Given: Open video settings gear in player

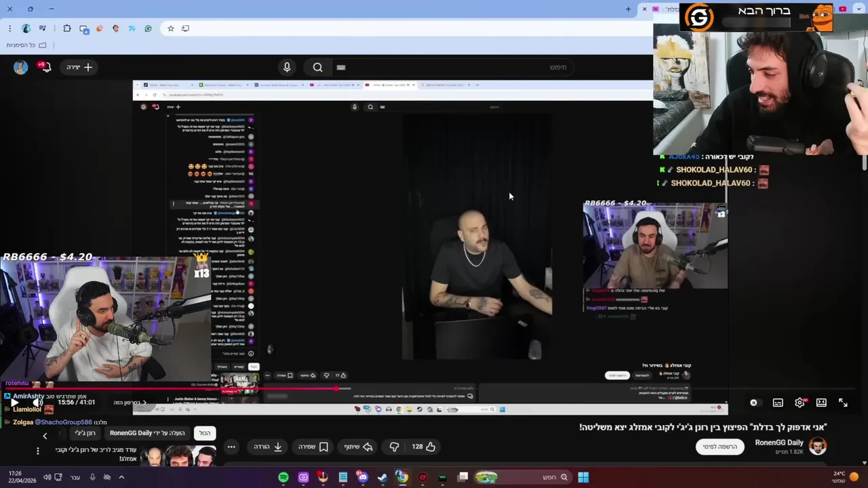Looking at the screenshot, I should (x=800, y=403).
